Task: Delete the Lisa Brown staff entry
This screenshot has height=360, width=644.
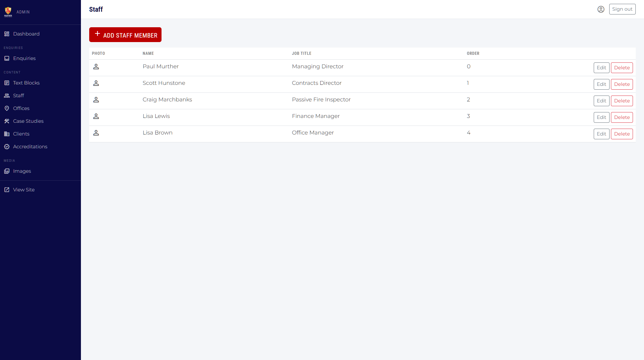Action: pyautogui.click(x=622, y=134)
